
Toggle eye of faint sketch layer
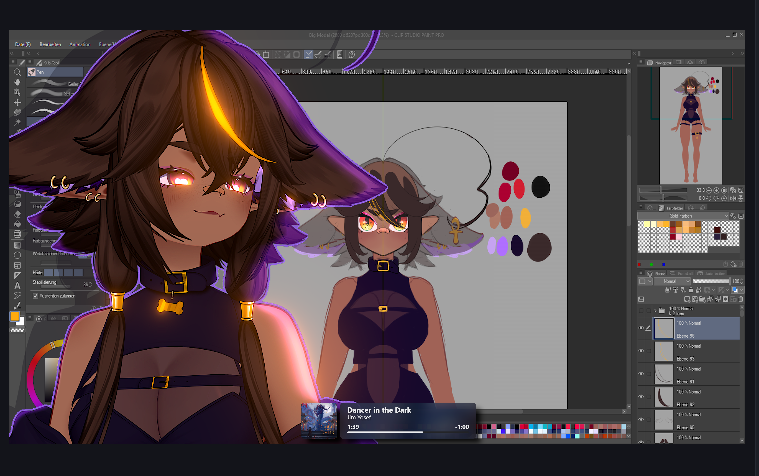point(641,419)
